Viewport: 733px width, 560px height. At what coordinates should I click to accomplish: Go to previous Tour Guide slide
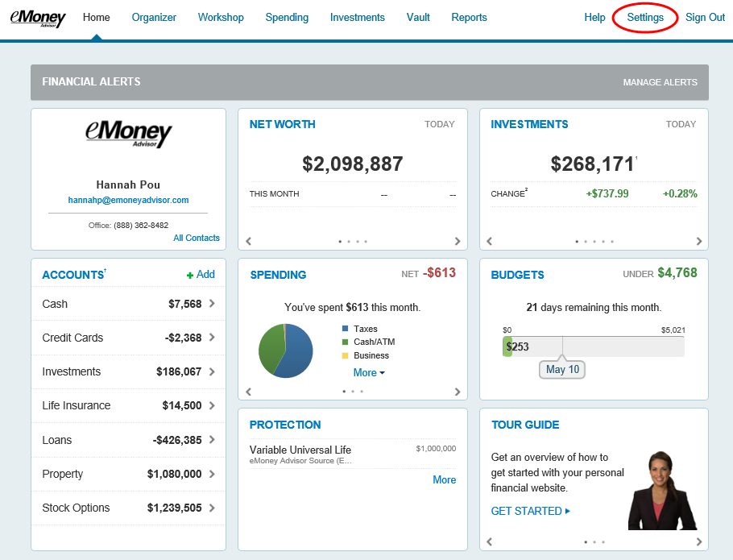[x=490, y=541]
